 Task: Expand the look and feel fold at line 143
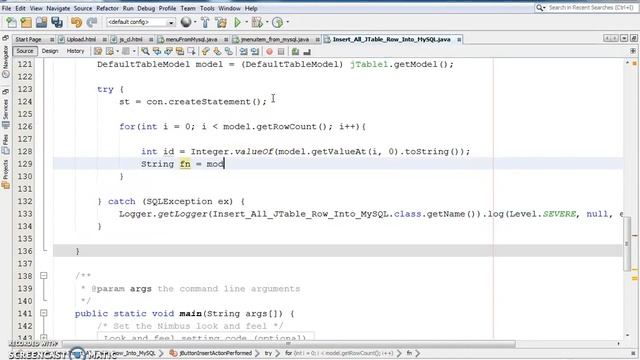pos(44,338)
